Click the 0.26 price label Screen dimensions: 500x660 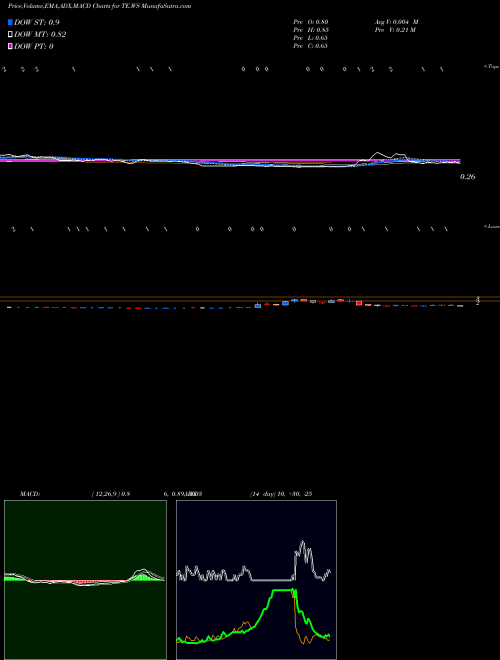point(468,177)
